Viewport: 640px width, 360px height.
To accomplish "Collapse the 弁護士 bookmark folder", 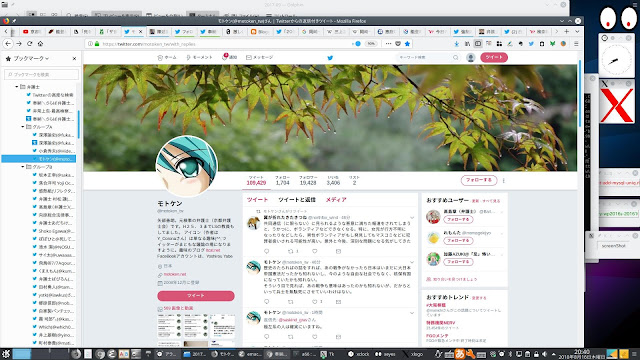I will 17,87.
